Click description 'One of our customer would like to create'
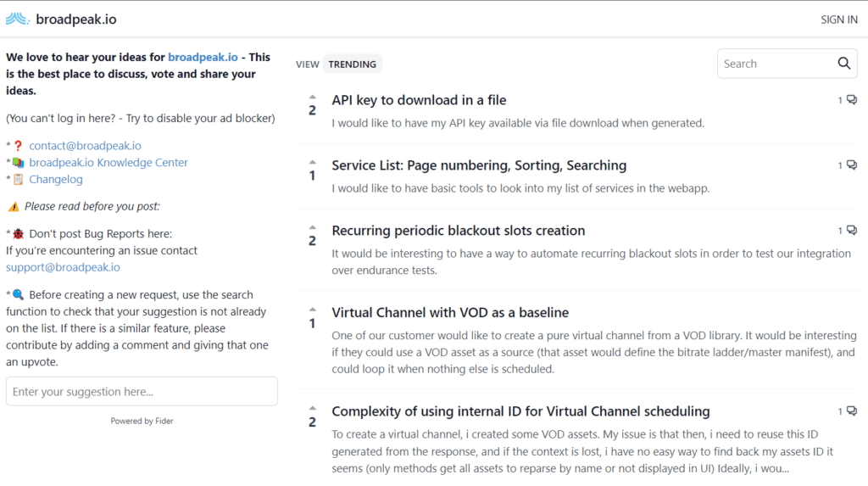This screenshot has height=486, width=868. coord(594,352)
